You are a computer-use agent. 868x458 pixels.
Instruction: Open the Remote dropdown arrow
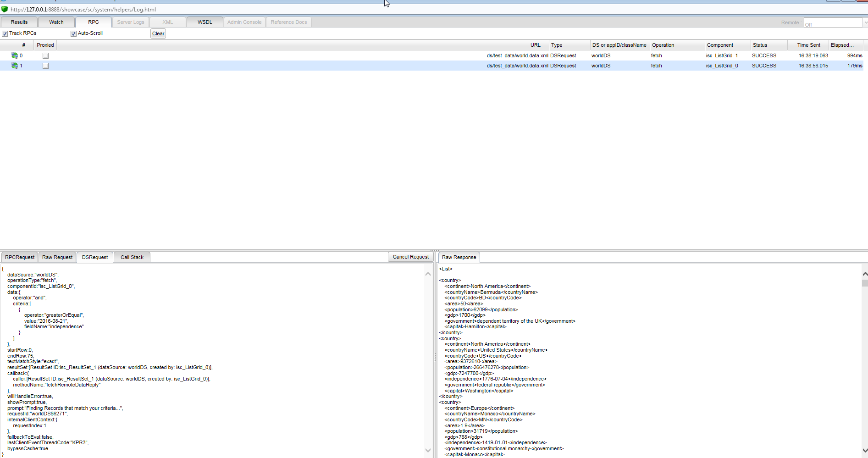point(865,22)
